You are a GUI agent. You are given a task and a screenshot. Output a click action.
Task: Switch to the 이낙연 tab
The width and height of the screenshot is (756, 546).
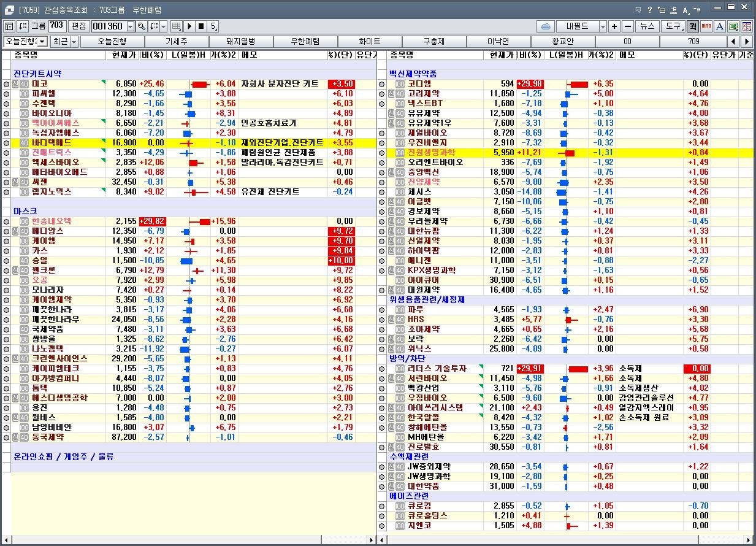498,41
